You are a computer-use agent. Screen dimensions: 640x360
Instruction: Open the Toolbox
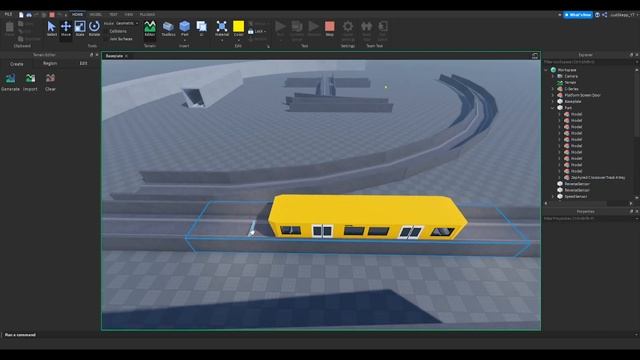click(168, 28)
